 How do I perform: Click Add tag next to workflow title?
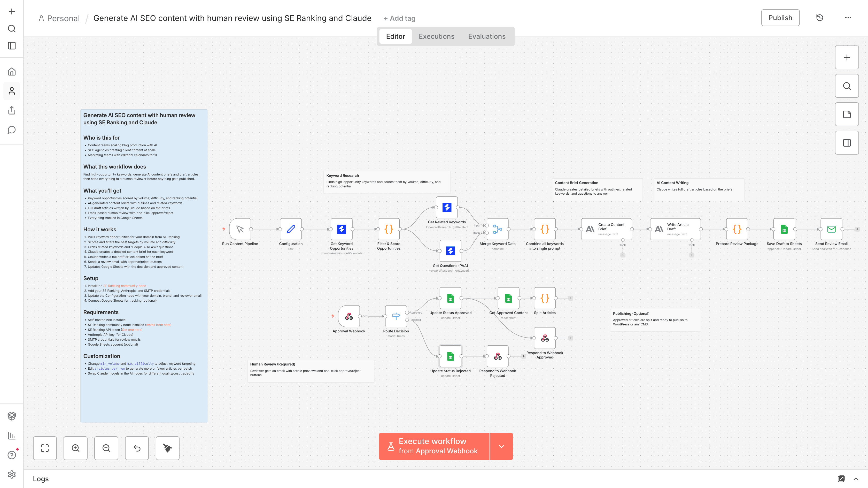[x=399, y=19]
